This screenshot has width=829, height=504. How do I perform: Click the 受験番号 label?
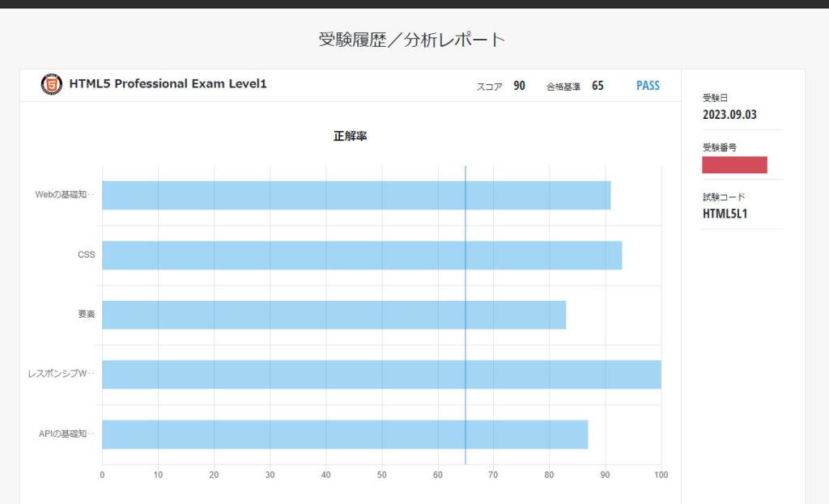pyautogui.click(x=720, y=147)
